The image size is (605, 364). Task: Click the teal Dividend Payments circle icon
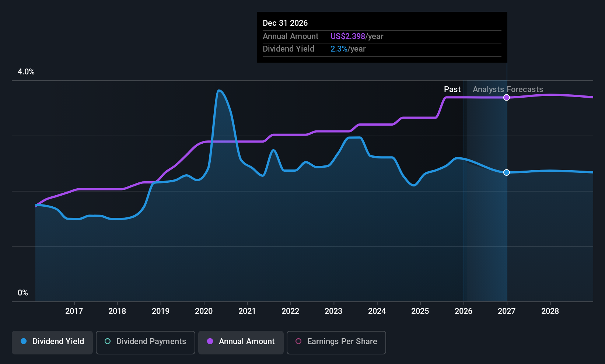pos(108,341)
